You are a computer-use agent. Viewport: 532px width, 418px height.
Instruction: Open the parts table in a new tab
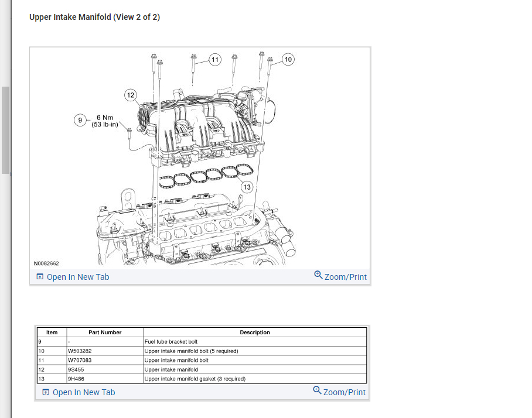[79, 392]
